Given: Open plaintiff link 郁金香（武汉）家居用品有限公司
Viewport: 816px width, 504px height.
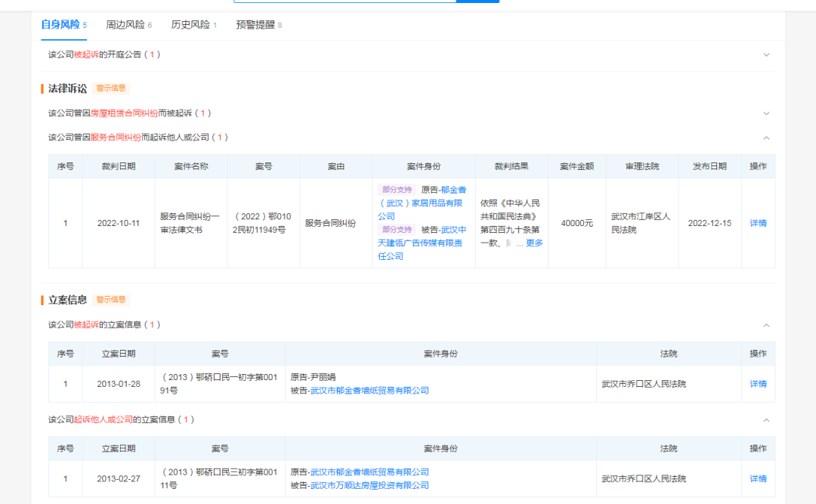Looking at the screenshot, I should (423, 203).
